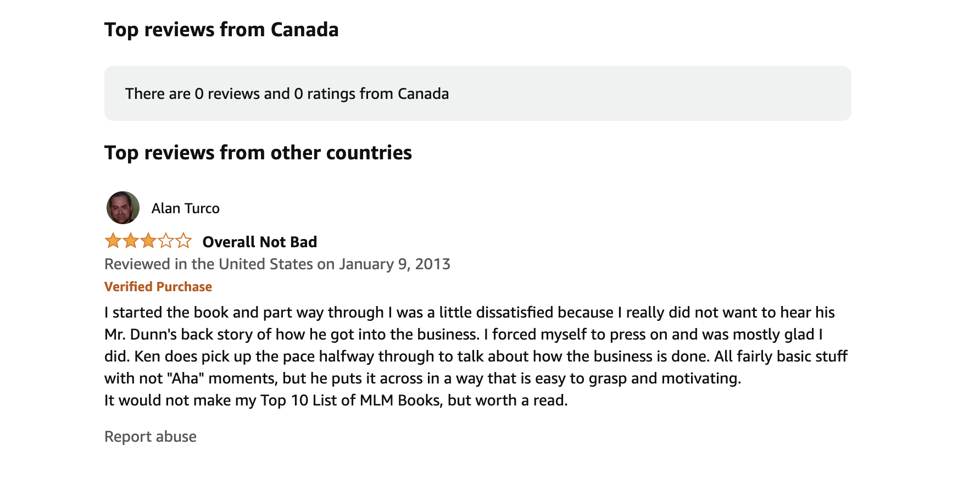
Task: Click the date 'January 9, 2013'
Action: pos(394,264)
